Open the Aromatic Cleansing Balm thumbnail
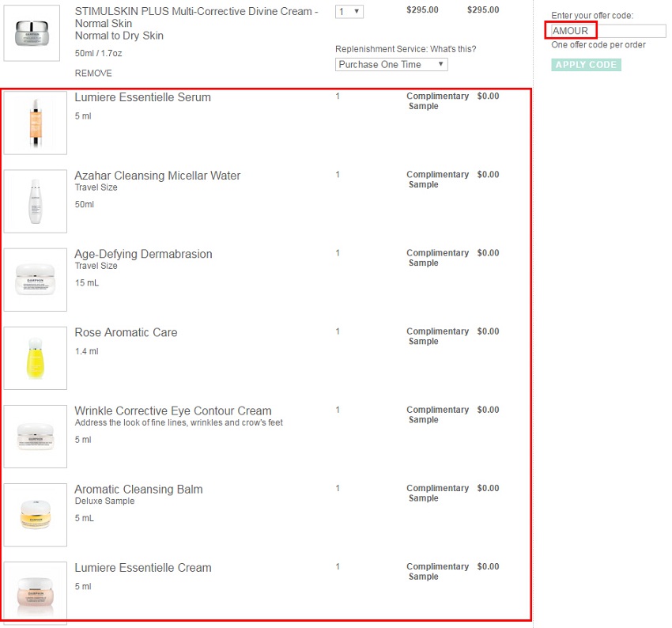 [36, 515]
